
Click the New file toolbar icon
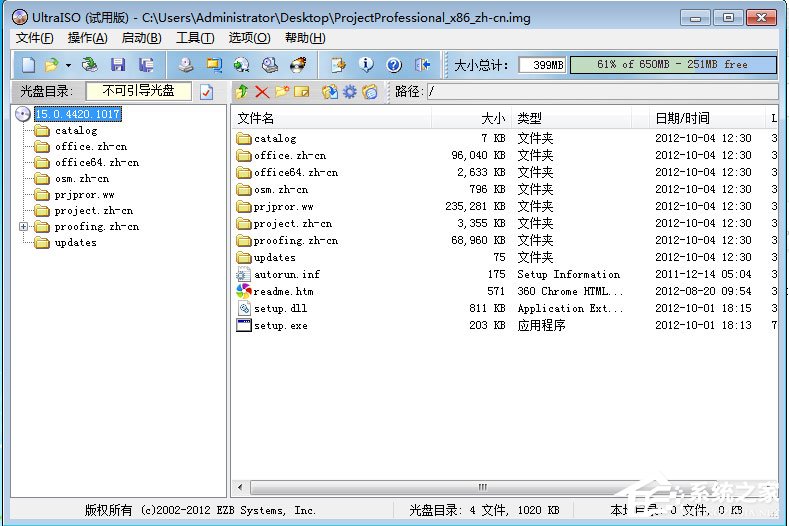(x=28, y=65)
